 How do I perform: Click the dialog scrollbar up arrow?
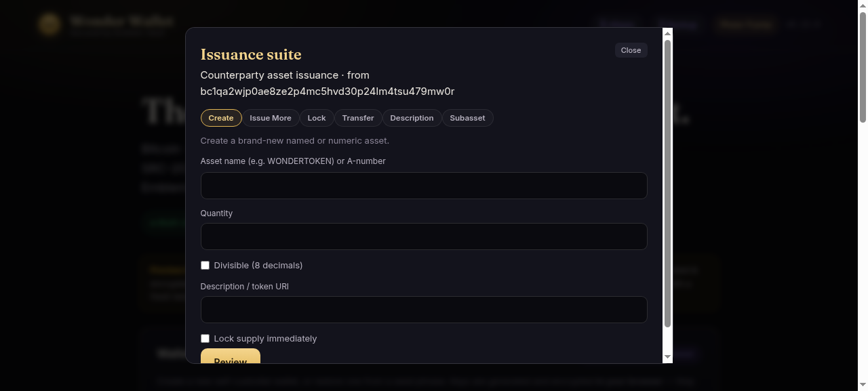tap(667, 33)
